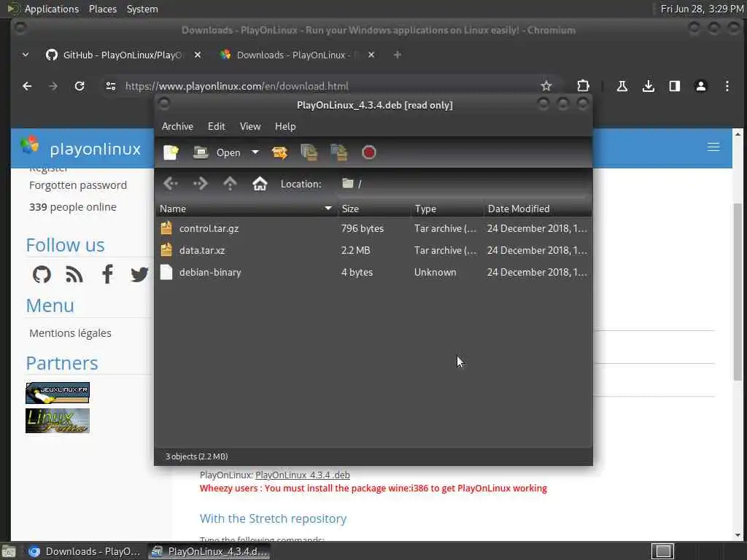Go to archive home location
This screenshot has height=560, width=747.
(x=260, y=183)
